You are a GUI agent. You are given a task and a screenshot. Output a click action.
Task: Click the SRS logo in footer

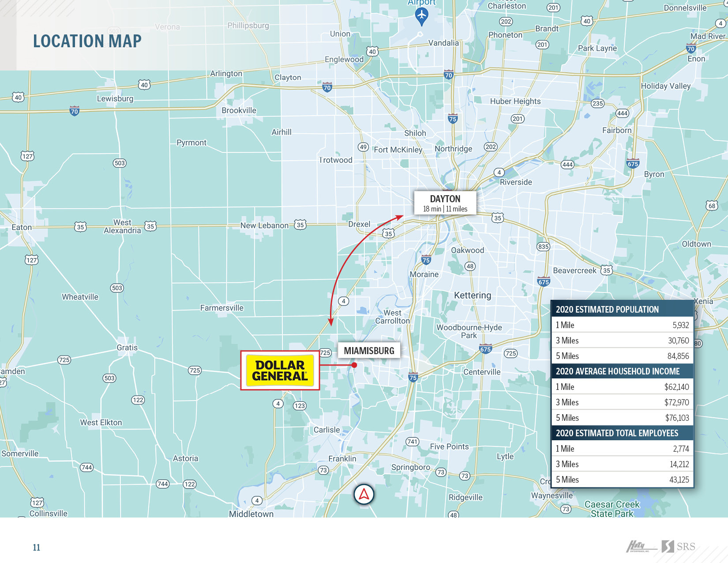678,547
